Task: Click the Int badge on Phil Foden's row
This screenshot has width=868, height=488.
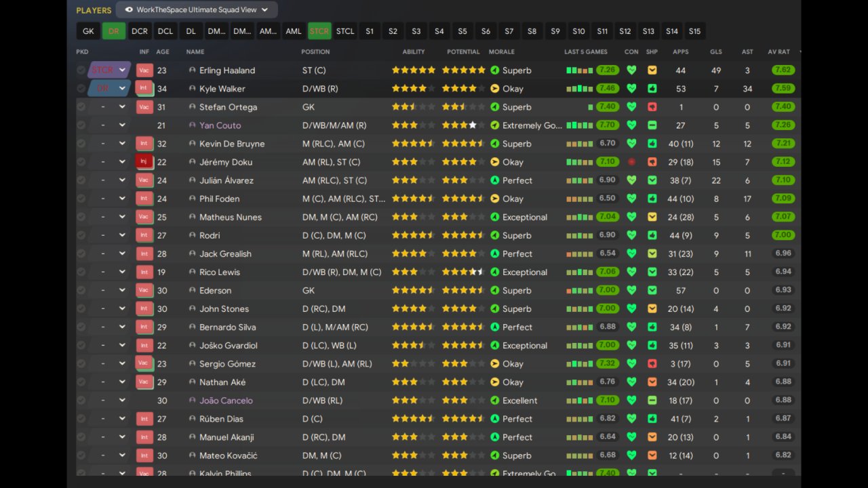Action: tap(144, 199)
